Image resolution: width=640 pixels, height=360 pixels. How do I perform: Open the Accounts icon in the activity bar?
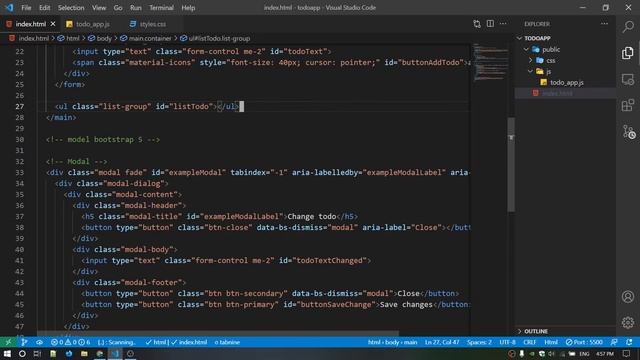(x=628, y=297)
